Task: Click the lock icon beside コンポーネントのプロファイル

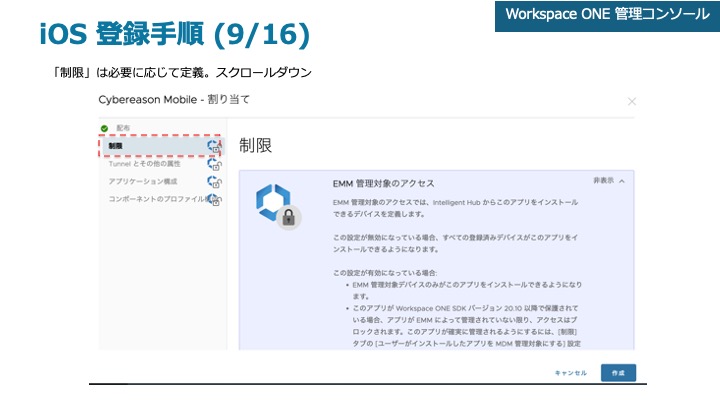Action: click(x=214, y=200)
